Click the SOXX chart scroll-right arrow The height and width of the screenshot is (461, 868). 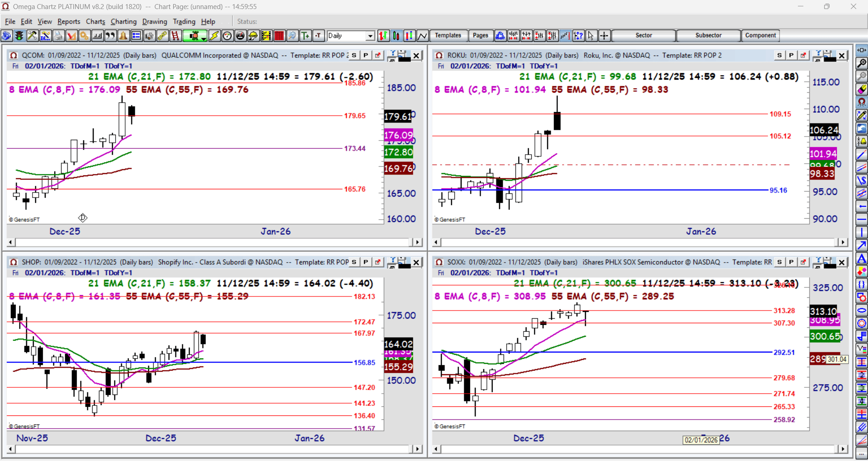tap(843, 449)
